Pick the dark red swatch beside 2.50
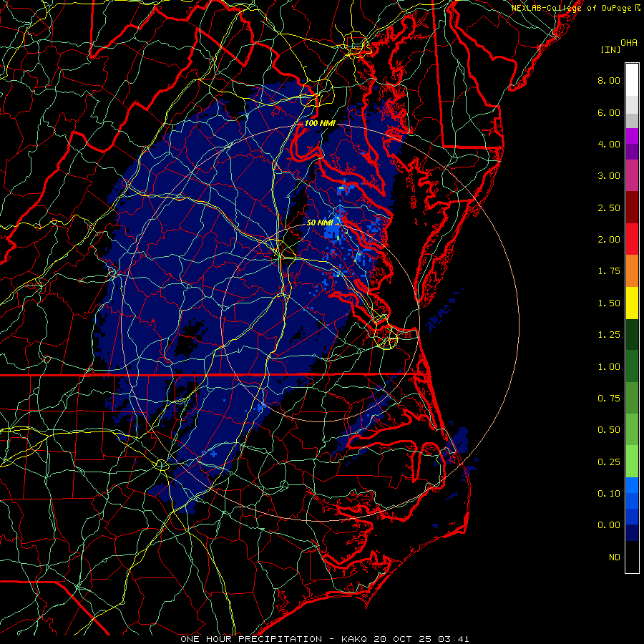This screenshot has height=644, width=644. point(632,208)
